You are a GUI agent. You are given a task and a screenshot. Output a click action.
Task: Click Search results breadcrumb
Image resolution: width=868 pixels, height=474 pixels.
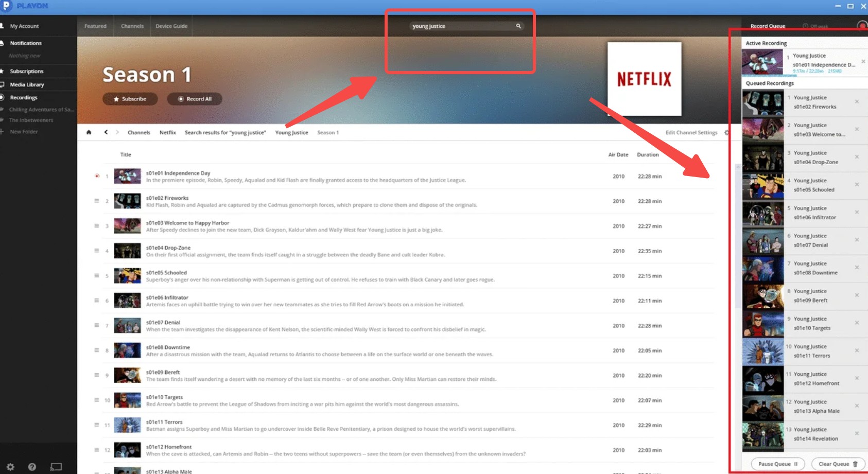[225, 132]
